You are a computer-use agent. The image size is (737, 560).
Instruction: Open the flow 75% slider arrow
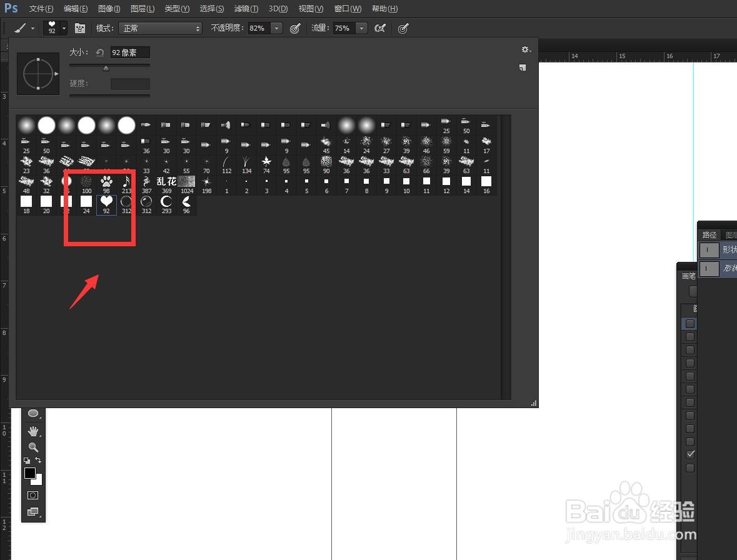point(361,28)
